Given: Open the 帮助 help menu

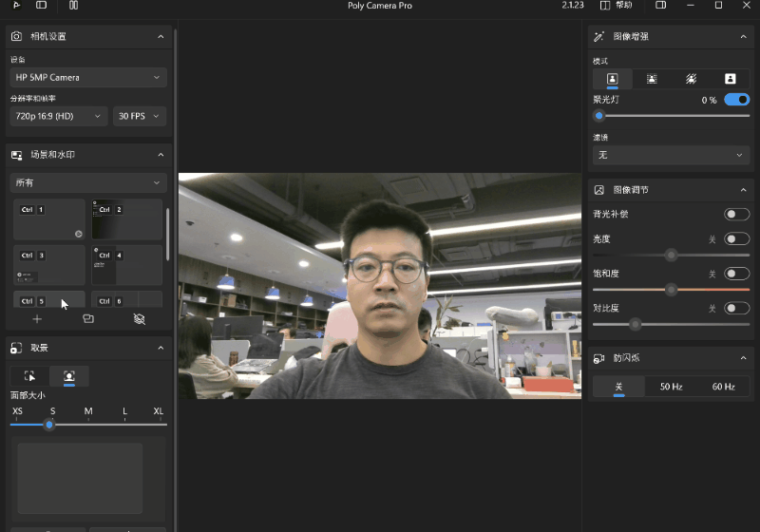Looking at the screenshot, I should pyautogui.click(x=617, y=6).
